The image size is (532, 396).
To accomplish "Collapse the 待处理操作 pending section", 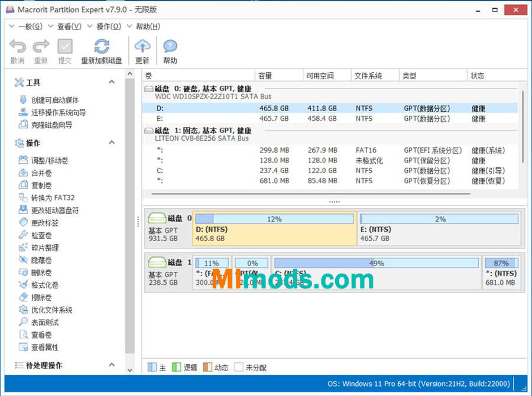I will coord(112,365).
